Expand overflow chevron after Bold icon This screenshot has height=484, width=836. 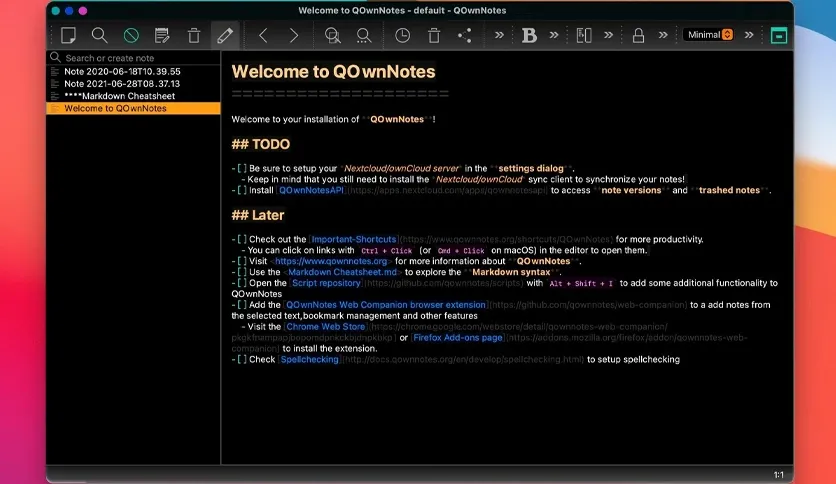coord(554,35)
